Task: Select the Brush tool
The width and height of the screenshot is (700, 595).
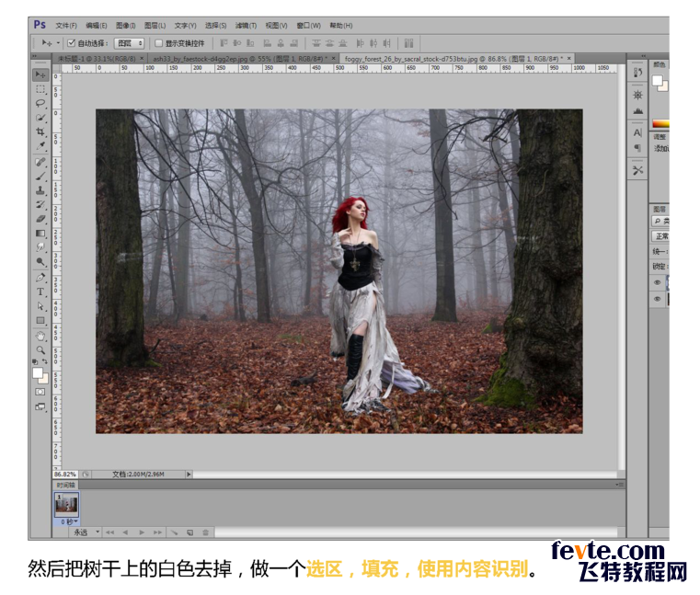Action: coord(40,176)
